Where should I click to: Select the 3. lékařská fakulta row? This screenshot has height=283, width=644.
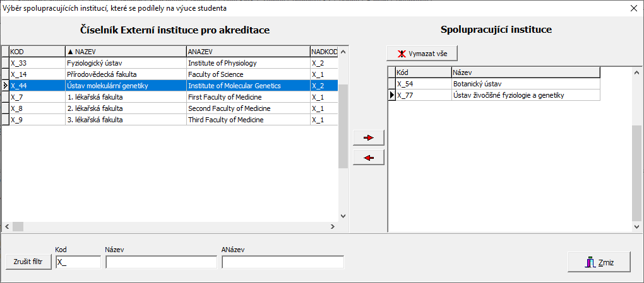coord(125,120)
